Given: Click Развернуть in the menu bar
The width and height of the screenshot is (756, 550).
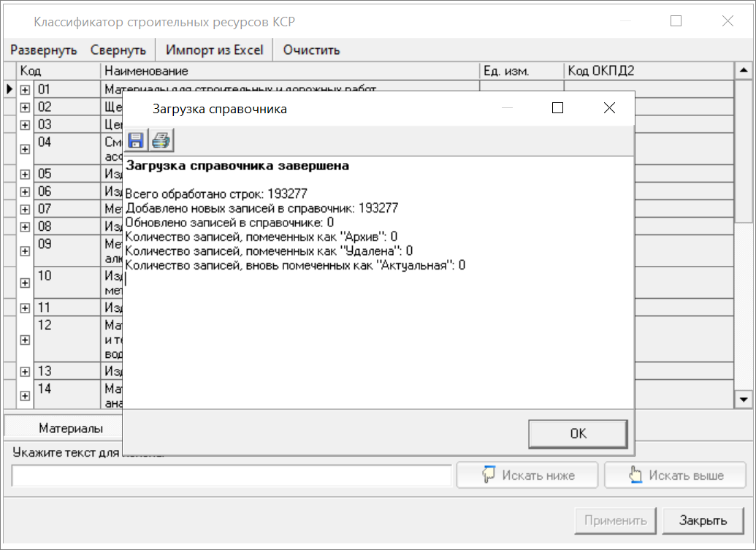Looking at the screenshot, I should [x=43, y=50].
